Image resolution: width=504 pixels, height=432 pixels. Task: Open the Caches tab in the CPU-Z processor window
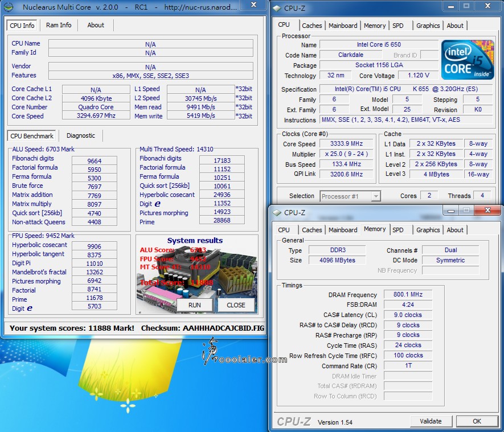coord(312,26)
